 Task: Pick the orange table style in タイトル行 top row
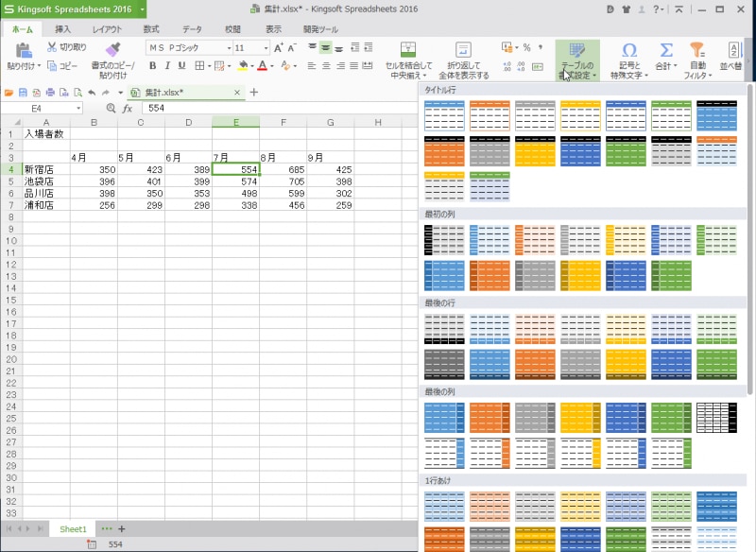click(x=489, y=116)
